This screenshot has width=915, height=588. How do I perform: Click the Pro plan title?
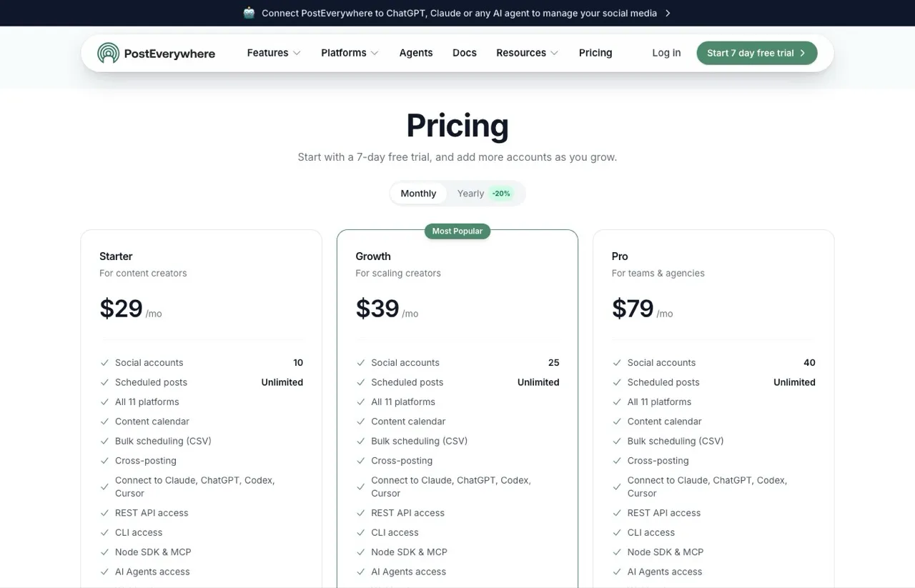[620, 256]
